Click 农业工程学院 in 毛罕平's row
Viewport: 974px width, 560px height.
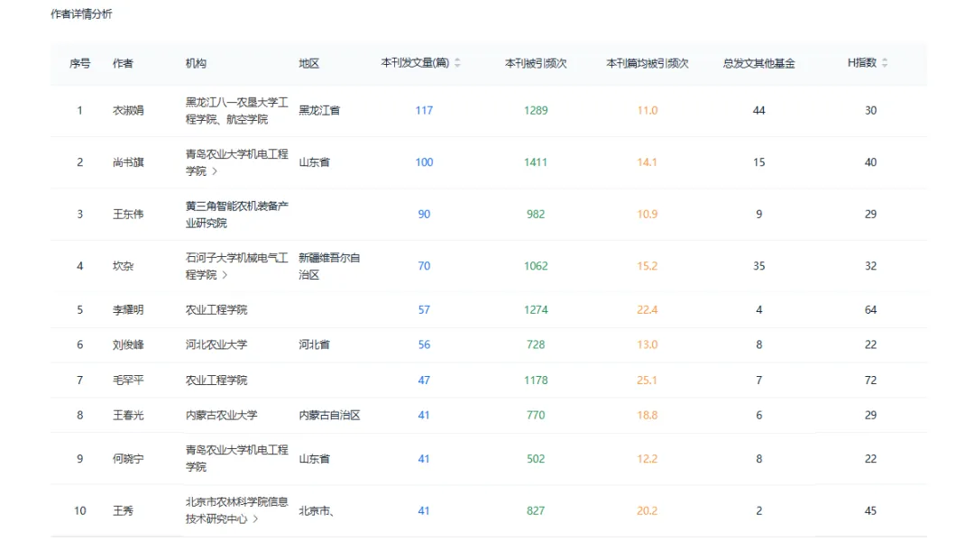pyautogui.click(x=216, y=380)
